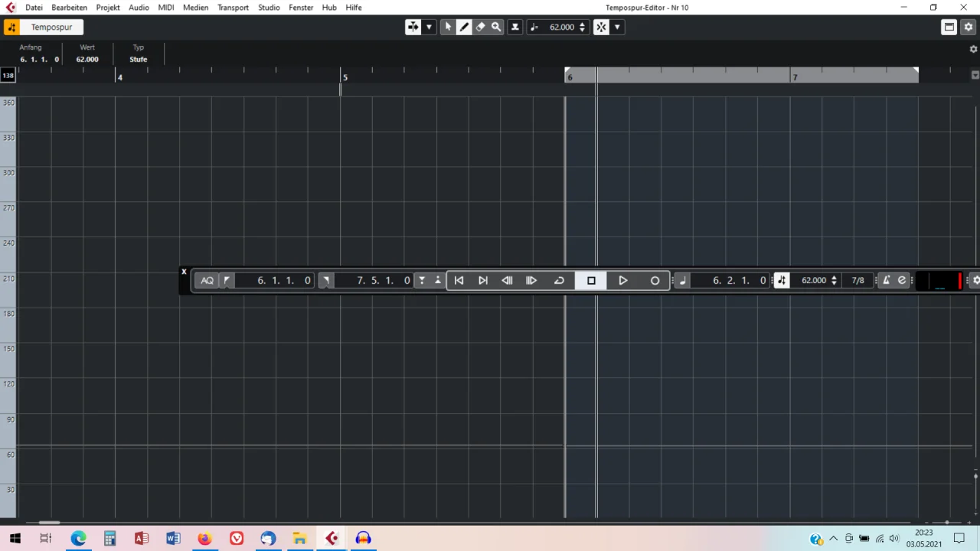Start playback with the Play button
This screenshot has width=980, height=551.
pos(622,280)
